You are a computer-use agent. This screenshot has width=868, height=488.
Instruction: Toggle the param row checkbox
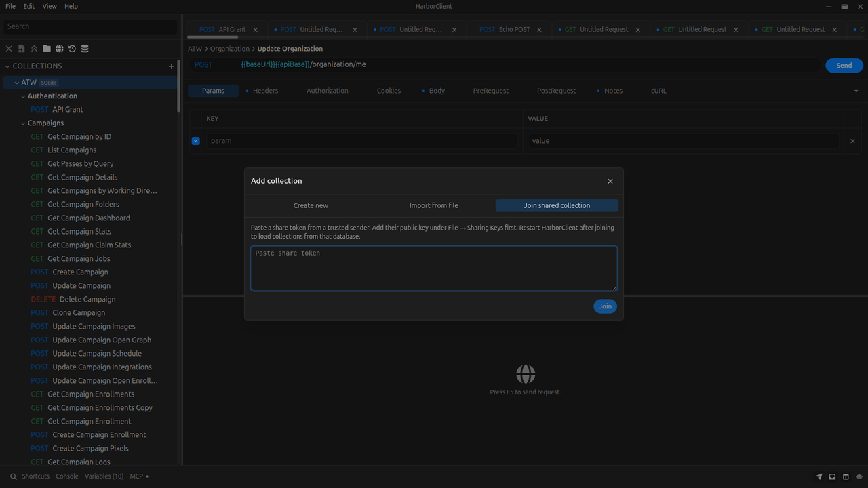tap(196, 141)
